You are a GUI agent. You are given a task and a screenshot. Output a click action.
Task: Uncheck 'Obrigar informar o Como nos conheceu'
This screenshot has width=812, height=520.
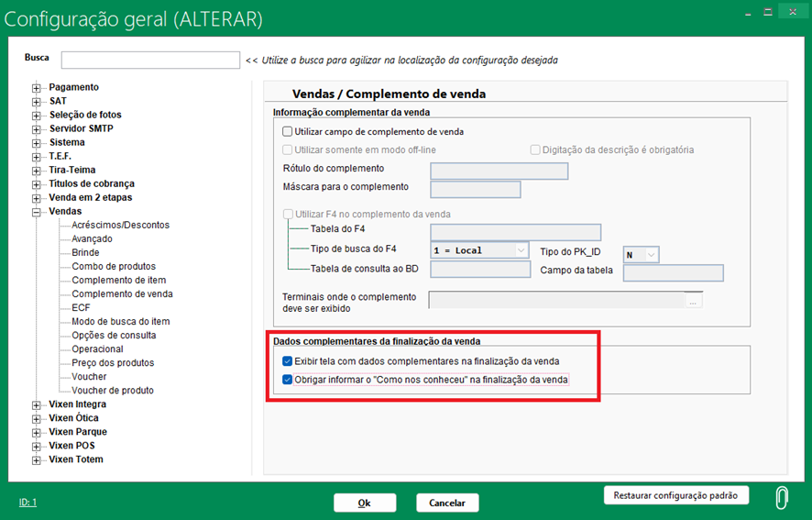tap(288, 379)
